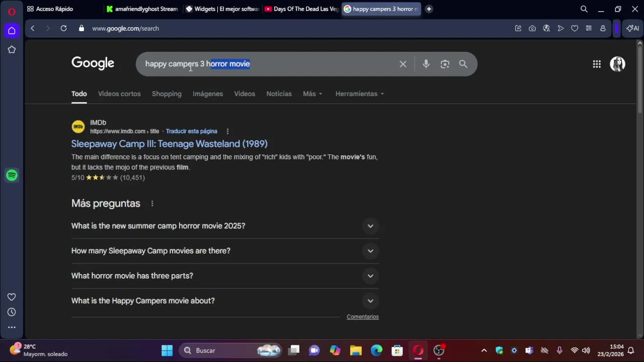Click Traducir esta página link

(x=192, y=131)
